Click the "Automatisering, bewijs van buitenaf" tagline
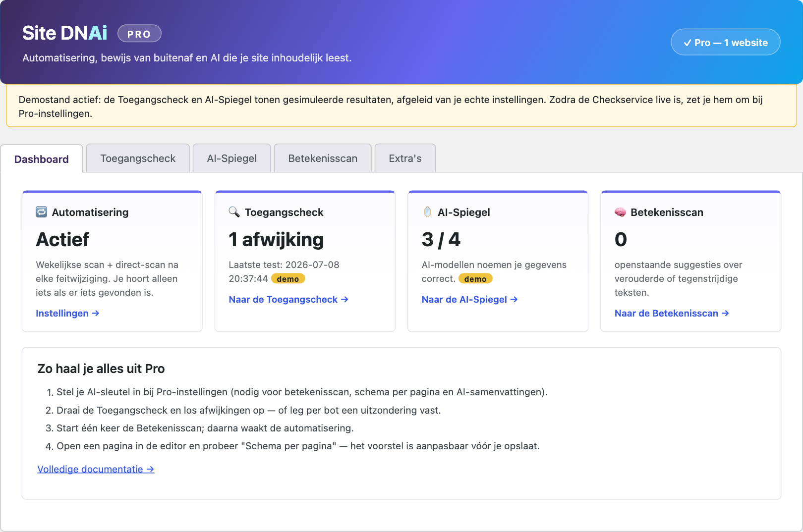The width and height of the screenshot is (803, 532). point(187,58)
